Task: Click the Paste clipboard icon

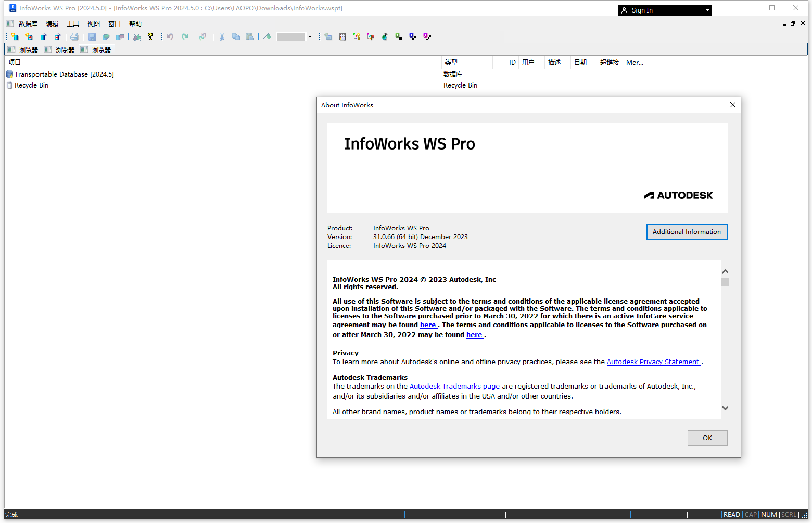Action: tap(250, 36)
